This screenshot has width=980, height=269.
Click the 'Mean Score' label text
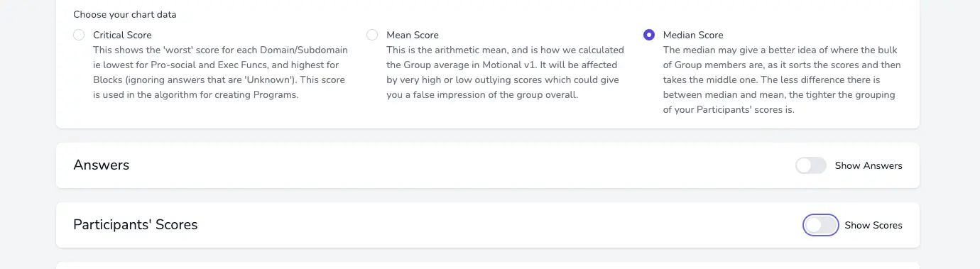click(x=413, y=35)
